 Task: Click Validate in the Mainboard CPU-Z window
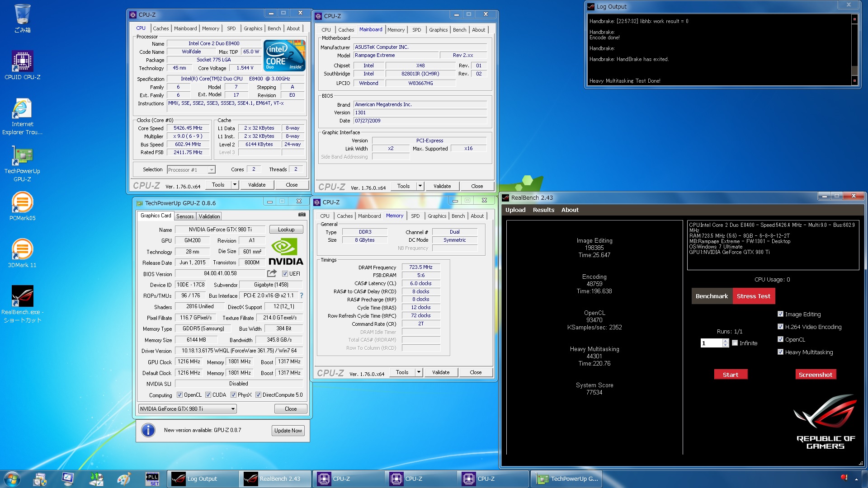point(442,186)
